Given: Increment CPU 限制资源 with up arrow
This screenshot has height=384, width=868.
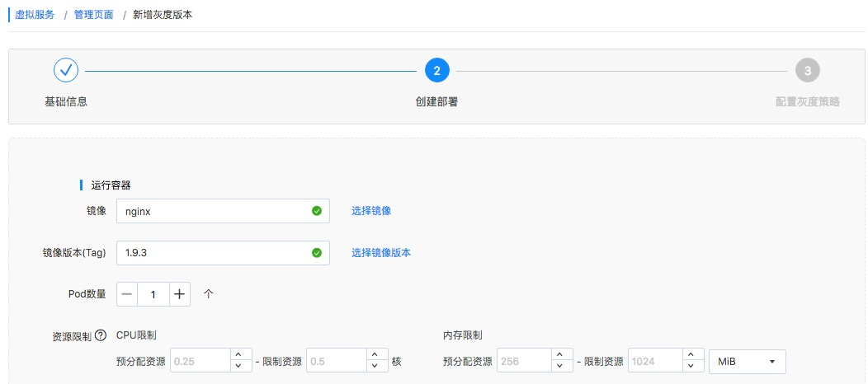Looking at the screenshot, I should (x=376, y=355).
